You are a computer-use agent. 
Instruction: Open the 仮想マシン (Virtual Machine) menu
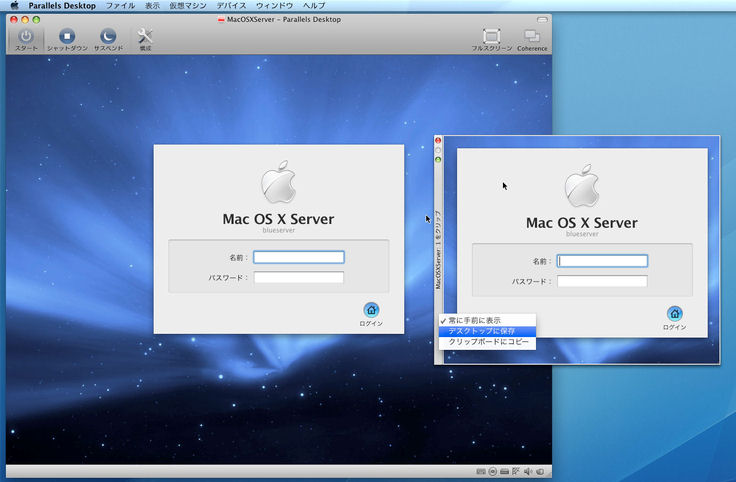188,6
